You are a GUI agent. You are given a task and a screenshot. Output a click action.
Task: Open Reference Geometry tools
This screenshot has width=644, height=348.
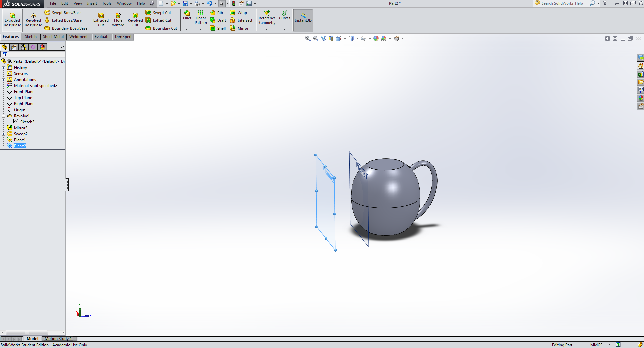(267, 17)
